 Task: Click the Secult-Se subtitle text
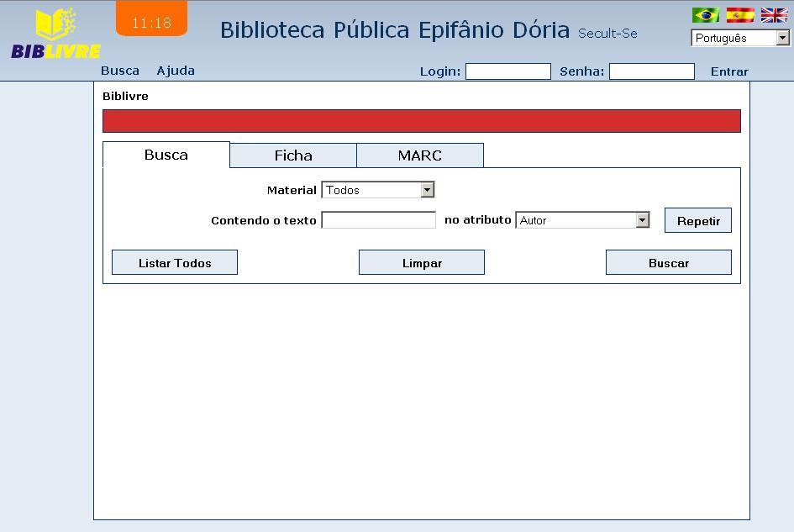point(607,34)
